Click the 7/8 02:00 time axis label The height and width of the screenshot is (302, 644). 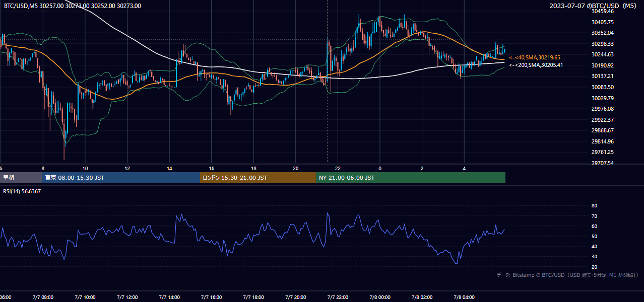422,297
